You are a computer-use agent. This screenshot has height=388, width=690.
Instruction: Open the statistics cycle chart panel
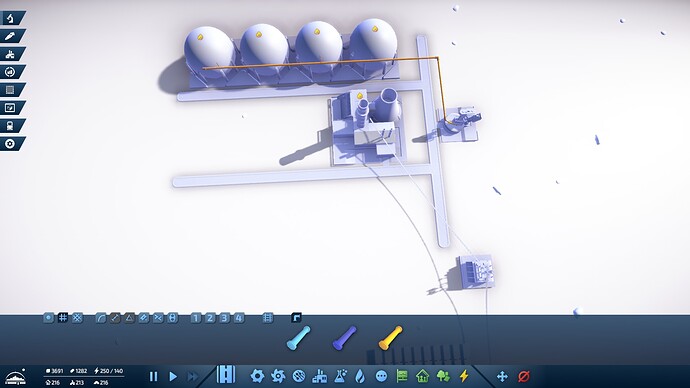click(x=11, y=72)
